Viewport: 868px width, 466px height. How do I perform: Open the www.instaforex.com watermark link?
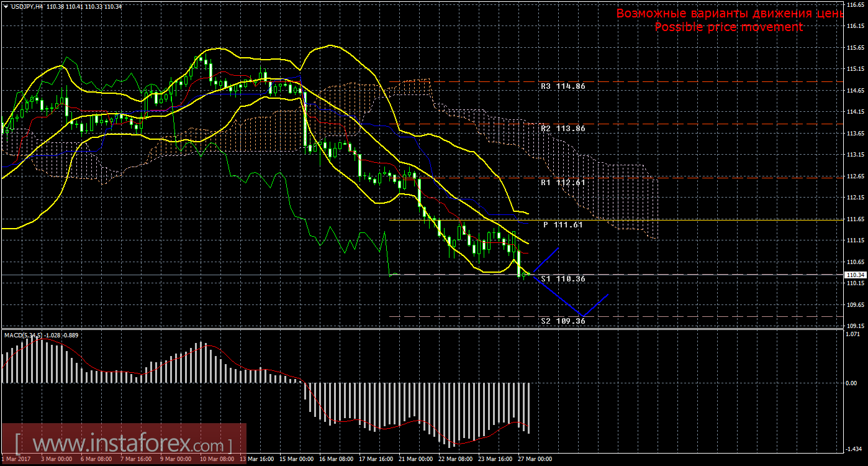(123, 445)
